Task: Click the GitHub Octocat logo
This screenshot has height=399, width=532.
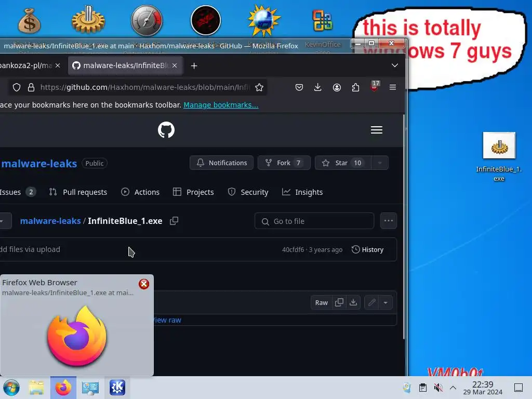Action: coord(166,129)
